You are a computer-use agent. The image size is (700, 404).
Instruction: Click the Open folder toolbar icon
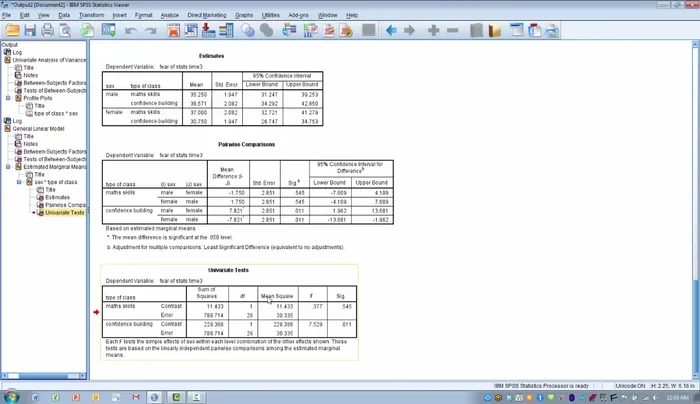point(11,31)
